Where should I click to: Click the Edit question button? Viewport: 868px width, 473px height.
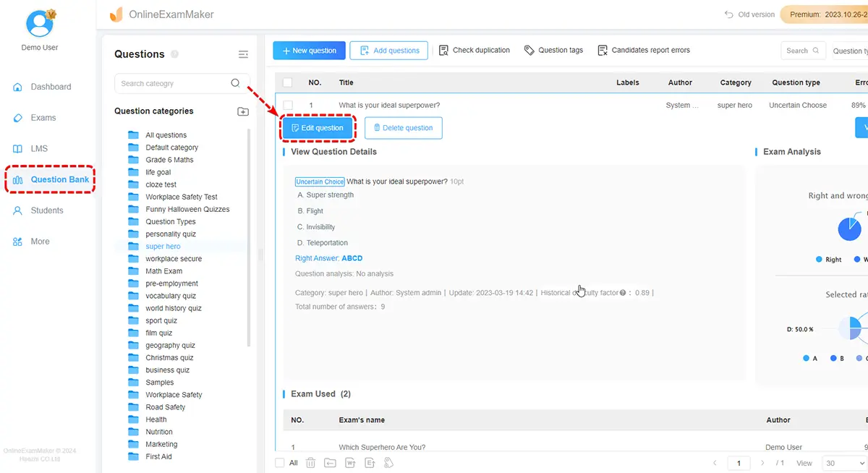pyautogui.click(x=318, y=128)
